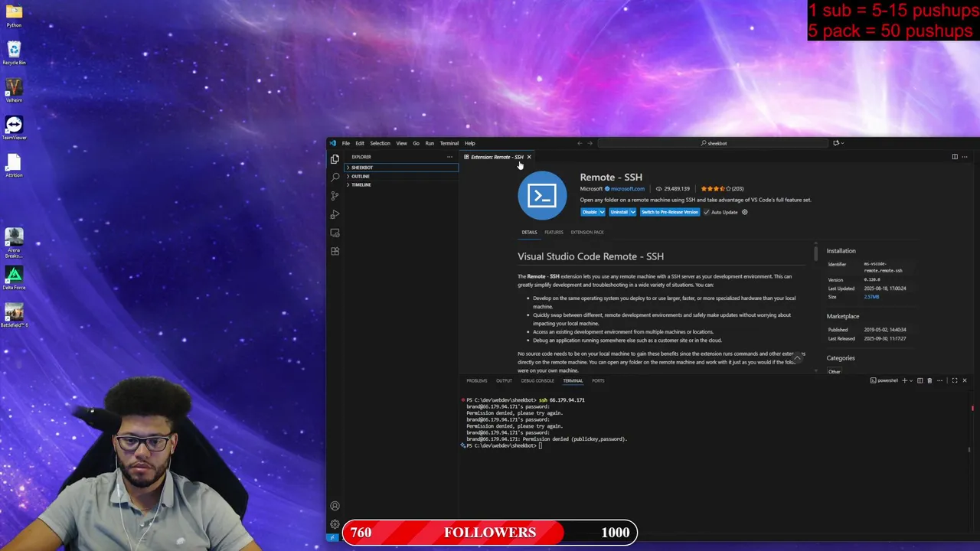Click the Disable extension button

pos(590,212)
